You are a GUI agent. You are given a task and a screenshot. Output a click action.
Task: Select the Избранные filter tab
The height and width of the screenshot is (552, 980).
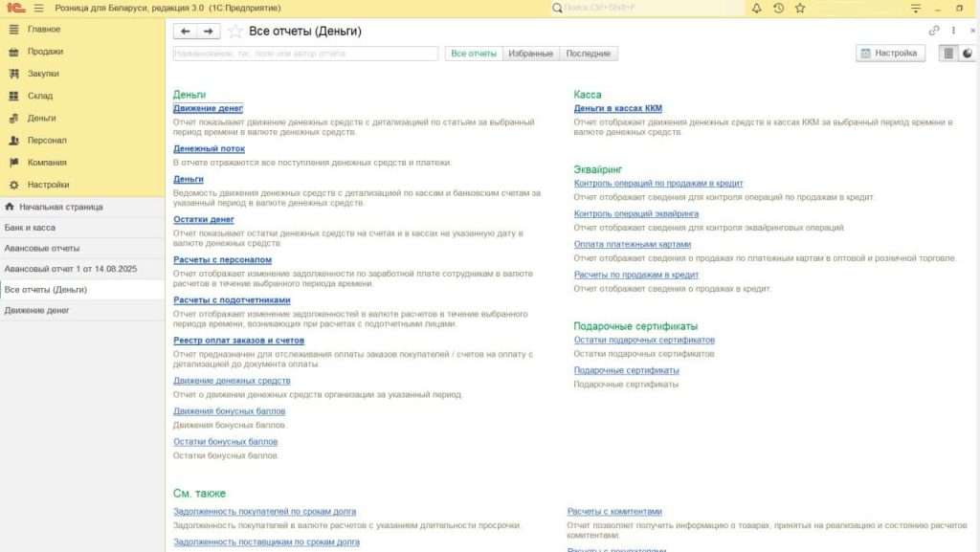click(530, 54)
